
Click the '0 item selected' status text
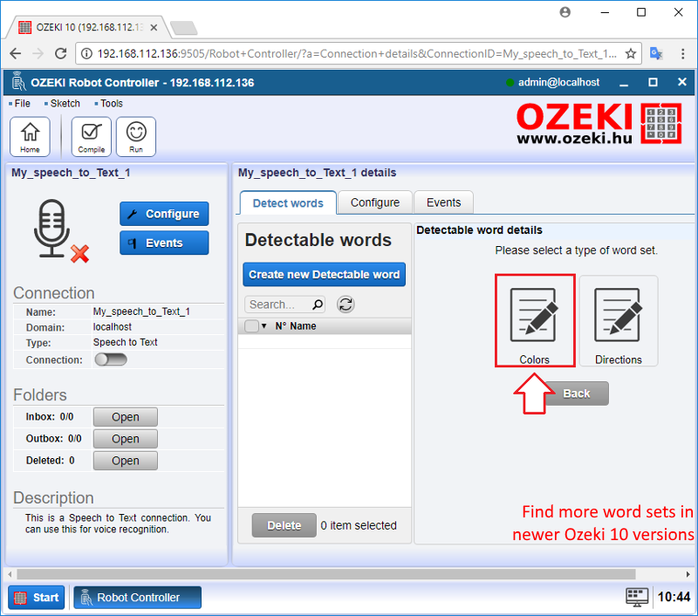pos(359,525)
